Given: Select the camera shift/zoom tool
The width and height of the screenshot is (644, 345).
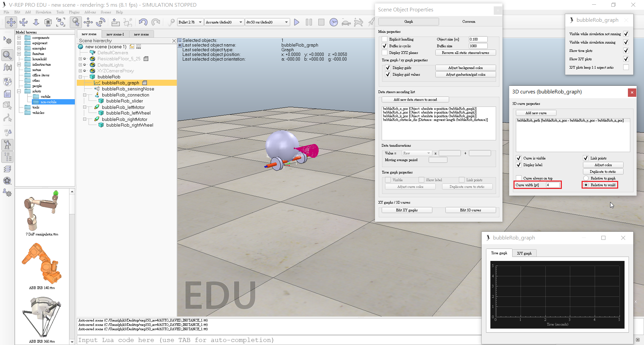Looking at the screenshot, I should (36, 22).
